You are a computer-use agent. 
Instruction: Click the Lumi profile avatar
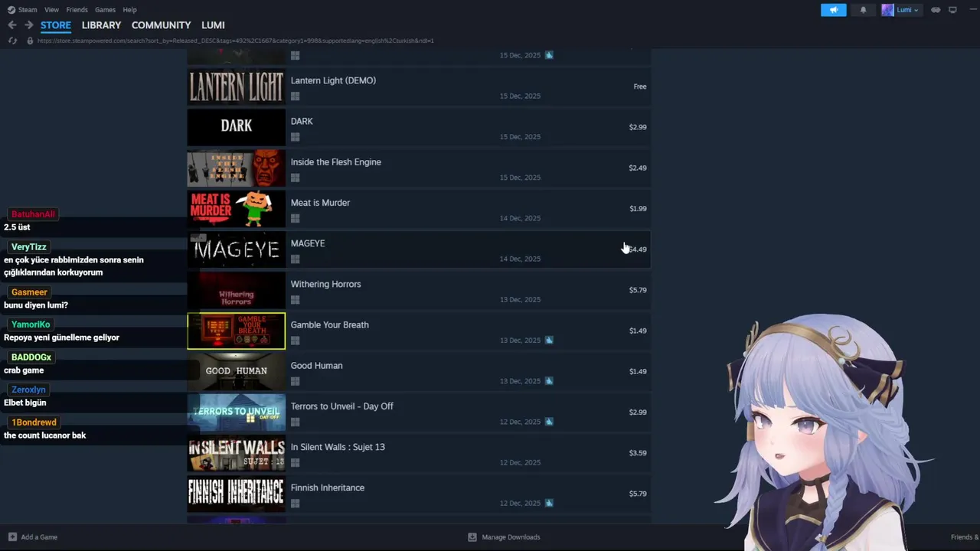click(887, 10)
